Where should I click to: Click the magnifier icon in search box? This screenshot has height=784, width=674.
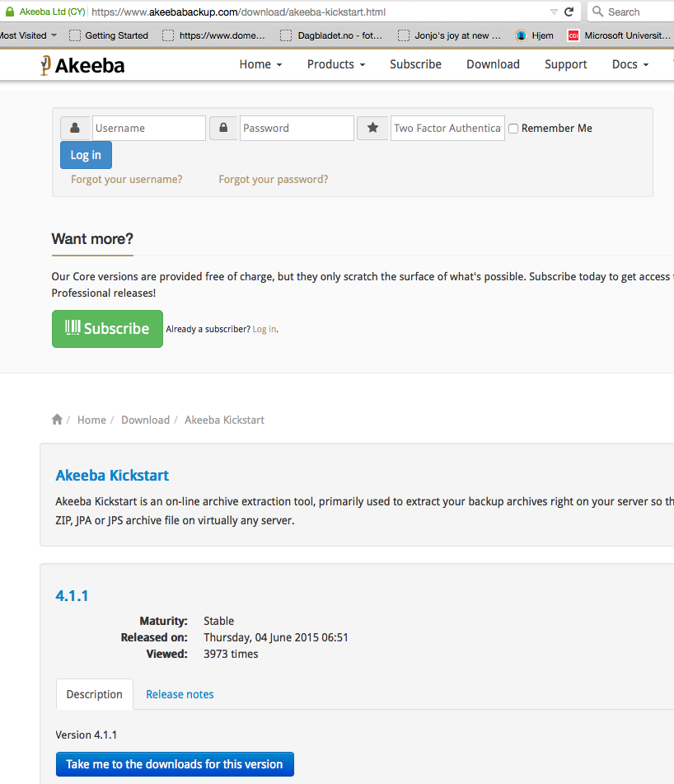click(x=597, y=11)
